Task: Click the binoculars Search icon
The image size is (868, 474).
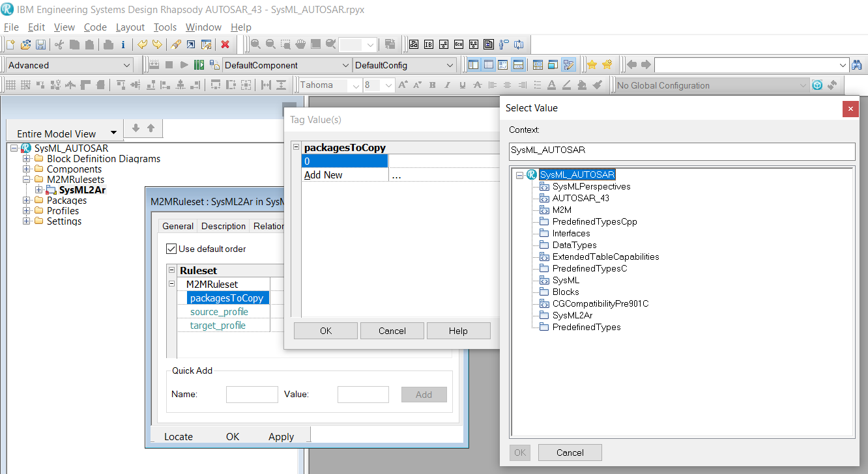Action: (858, 64)
